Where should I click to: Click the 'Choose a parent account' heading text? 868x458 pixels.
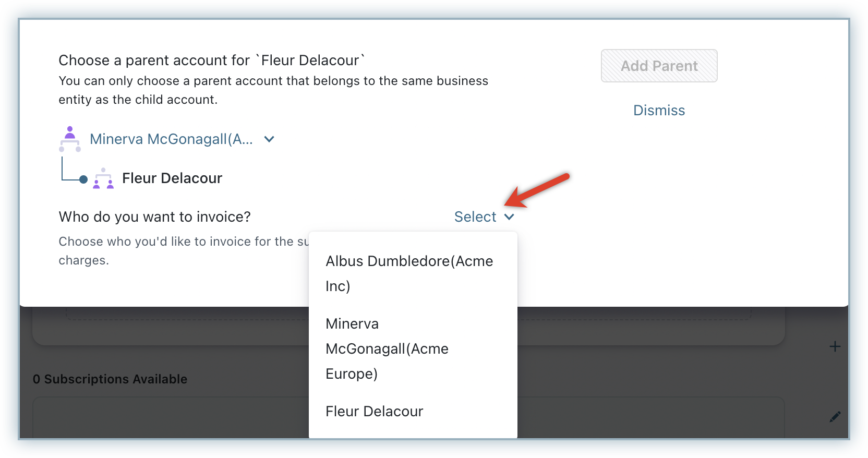(x=211, y=61)
